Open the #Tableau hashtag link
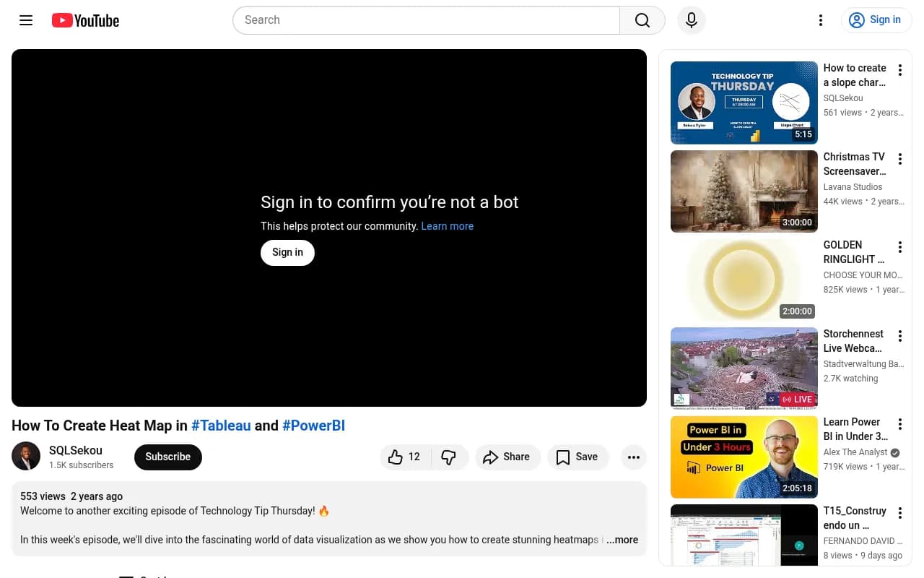This screenshot has width=924, height=578. coord(221,426)
